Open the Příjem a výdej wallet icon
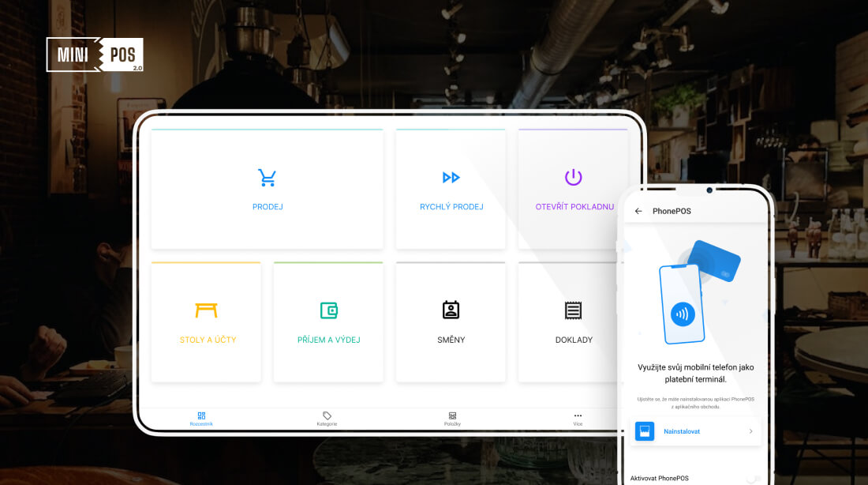The height and width of the screenshot is (485, 868). [328, 310]
